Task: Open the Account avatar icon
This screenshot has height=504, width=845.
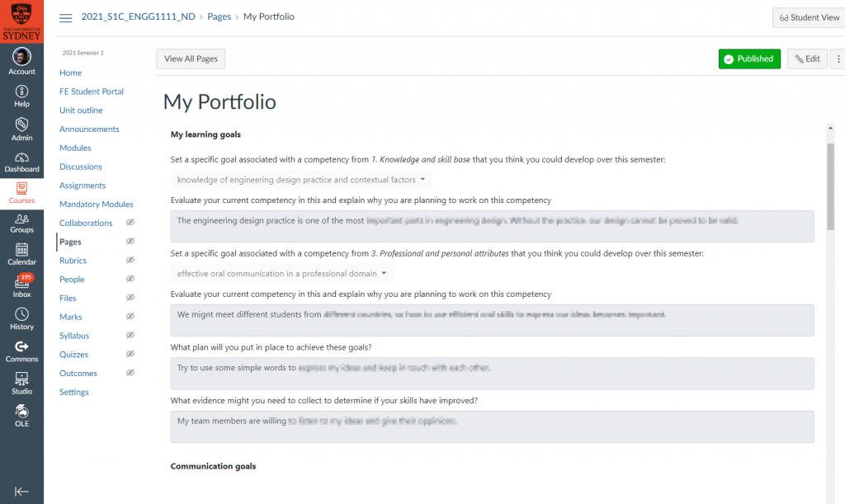Action: pyautogui.click(x=21, y=57)
